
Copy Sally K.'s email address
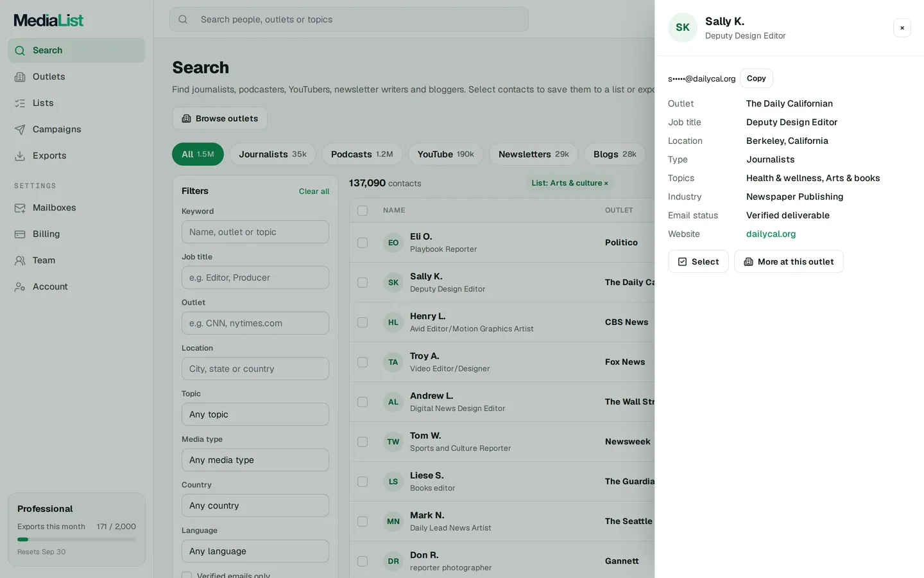[x=756, y=78]
